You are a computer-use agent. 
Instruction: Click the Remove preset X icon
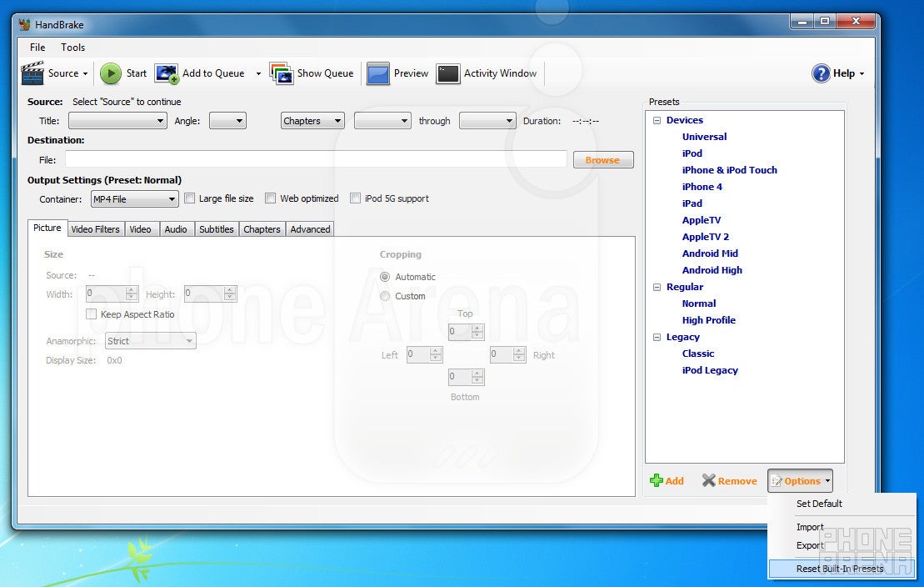click(708, 480)
